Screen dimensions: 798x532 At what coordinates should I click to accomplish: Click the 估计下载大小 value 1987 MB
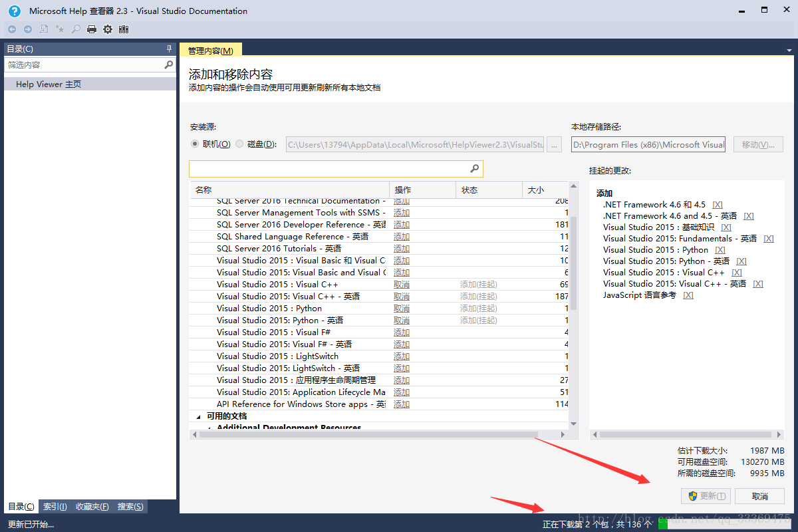click(x=767, y=451)
